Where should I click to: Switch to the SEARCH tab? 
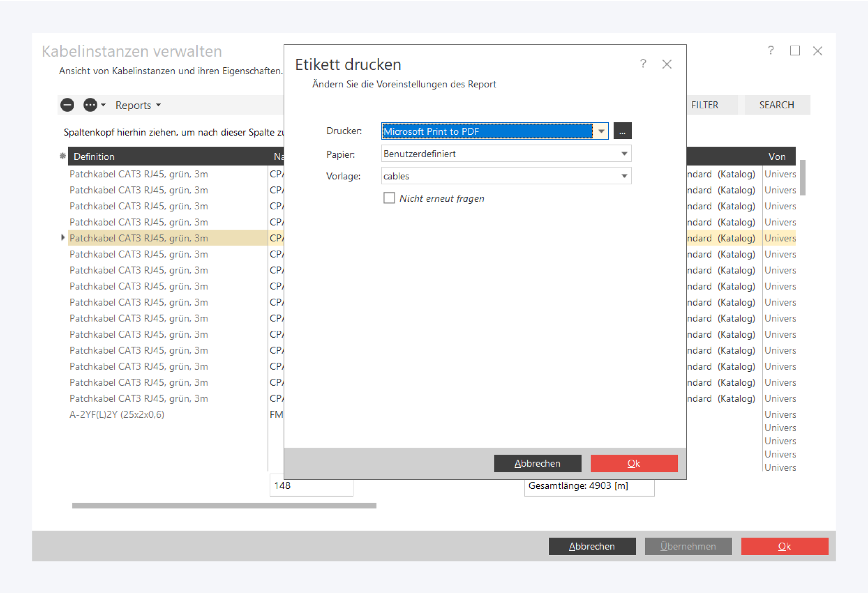coord(776,105)
